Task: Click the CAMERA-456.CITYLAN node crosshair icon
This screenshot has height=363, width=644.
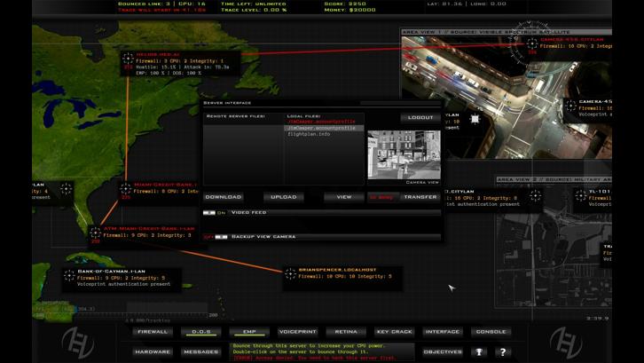Action: click(x=532, y=43)
